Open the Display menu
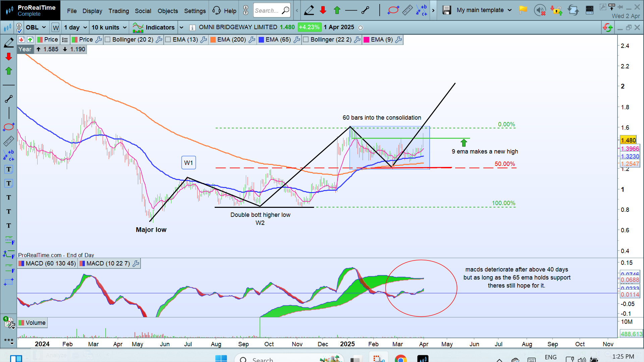This screenshot has height=362, width=644. (92, 11)
